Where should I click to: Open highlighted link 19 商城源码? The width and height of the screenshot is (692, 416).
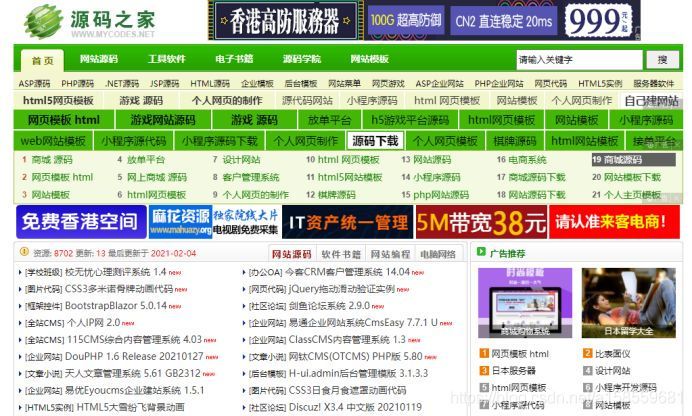634,160
